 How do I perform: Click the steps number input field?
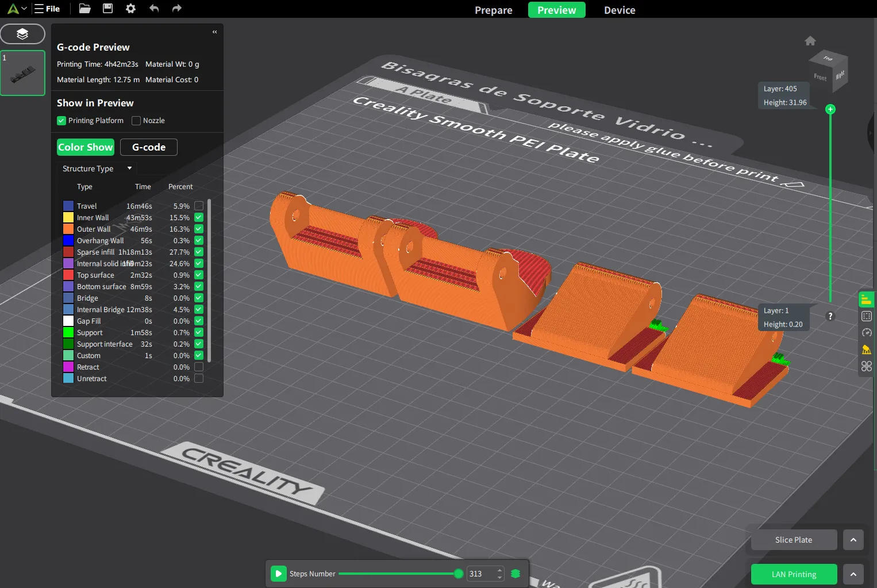pyautogui.click(x=482, y=574)
